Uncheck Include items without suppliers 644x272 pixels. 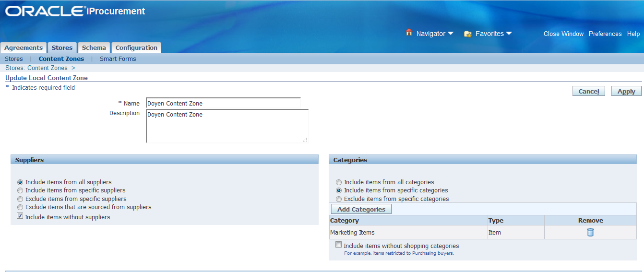20,216
